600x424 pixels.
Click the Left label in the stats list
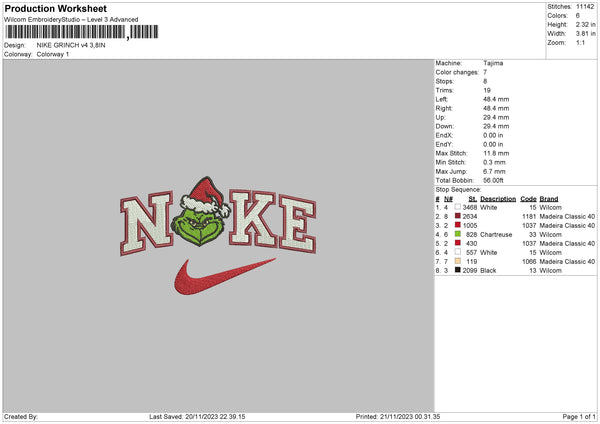click(441, 99)
